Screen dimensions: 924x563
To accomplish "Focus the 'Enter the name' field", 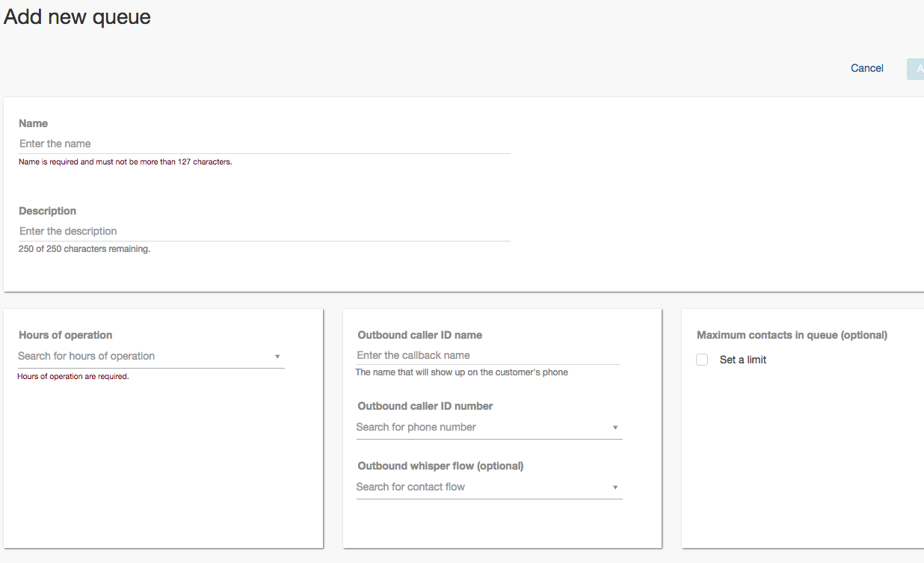I will point(264,144).
